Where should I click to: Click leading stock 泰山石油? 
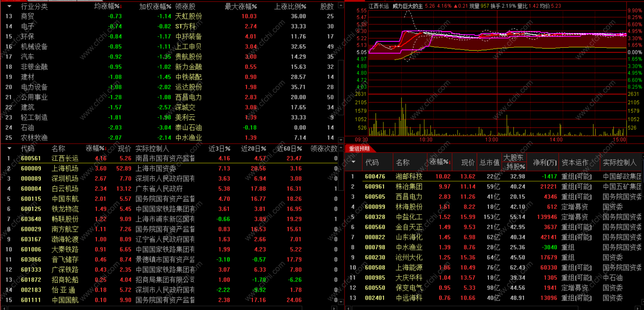click(x=188, y=128)
